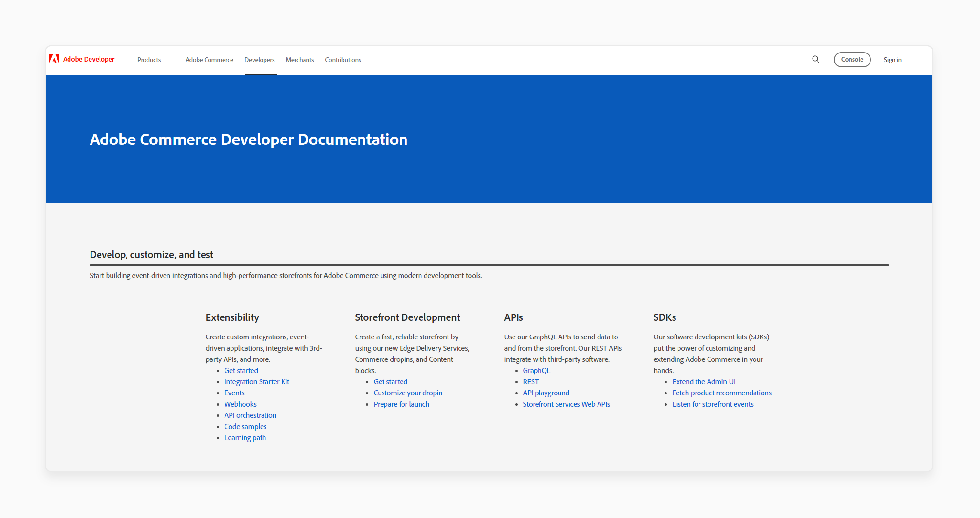
Task: Click the Contributions navigation icon
Action: click(x=343, y=60)
